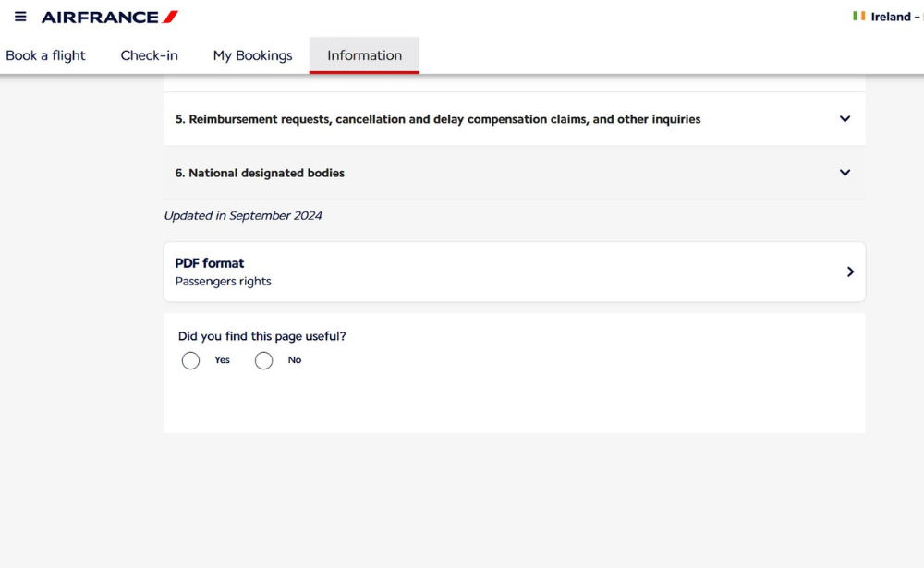Screen dimensions: 924x568
Task: Open the Passengers rights PDF
Action: coord(514,272)
